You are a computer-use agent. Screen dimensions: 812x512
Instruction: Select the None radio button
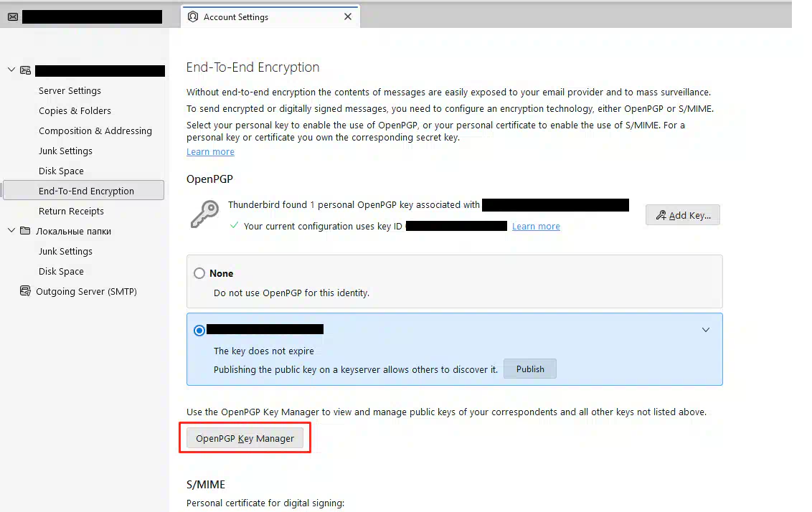click(x=199, y=273)
